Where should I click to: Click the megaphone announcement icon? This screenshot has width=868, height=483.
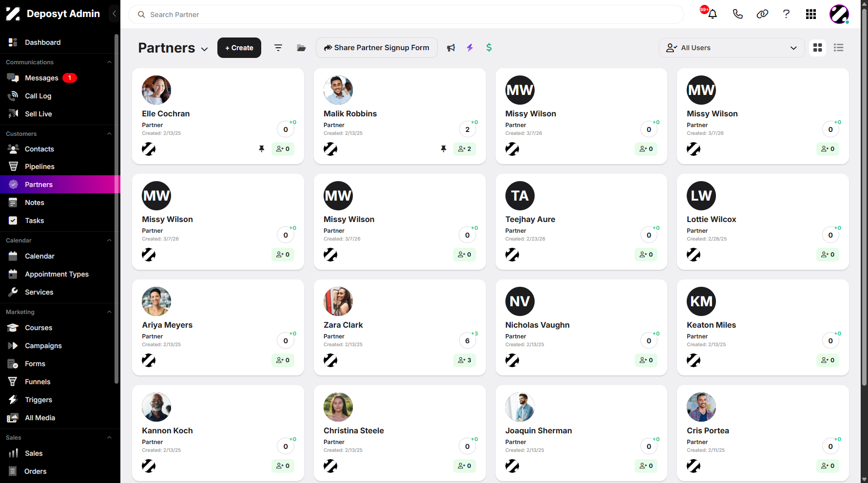[451, 48]
